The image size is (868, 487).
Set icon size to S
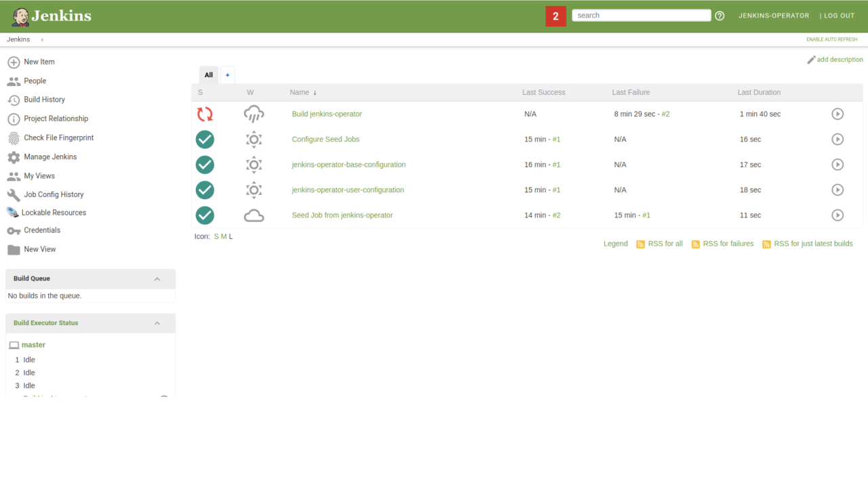[216, 236]
